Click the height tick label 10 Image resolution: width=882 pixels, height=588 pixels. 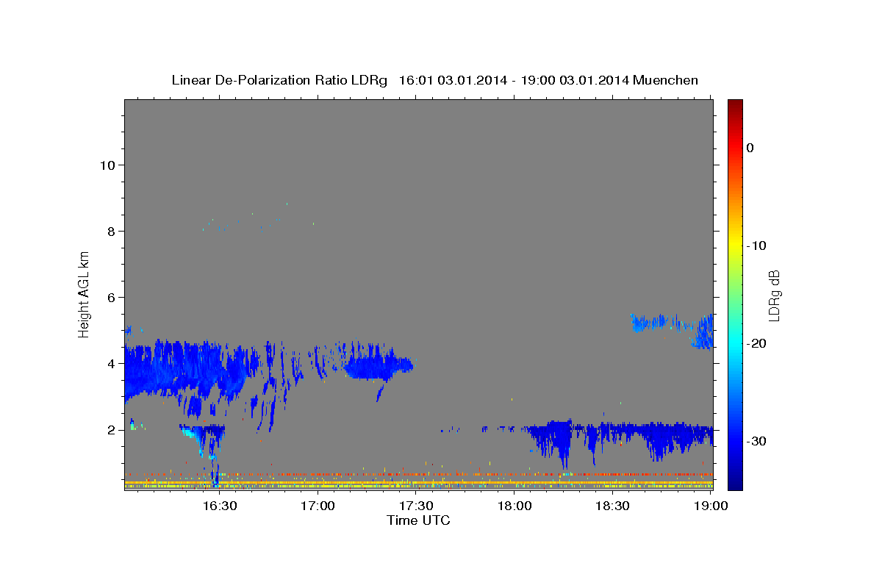tap(107, 165)
